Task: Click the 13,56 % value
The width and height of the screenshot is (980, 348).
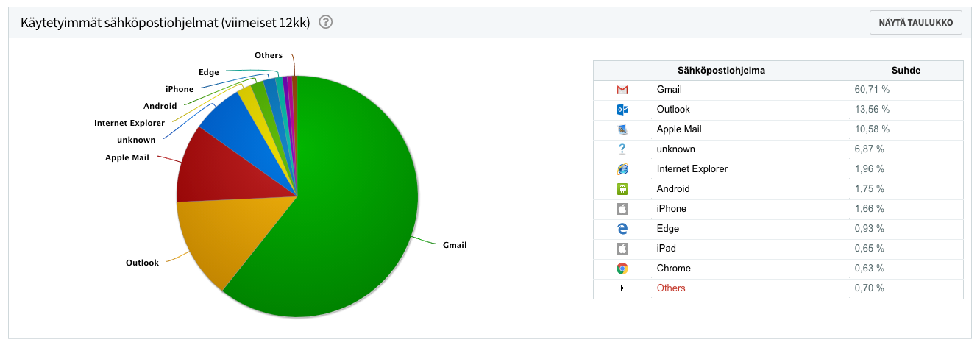Action: click(x=873, y=110)
